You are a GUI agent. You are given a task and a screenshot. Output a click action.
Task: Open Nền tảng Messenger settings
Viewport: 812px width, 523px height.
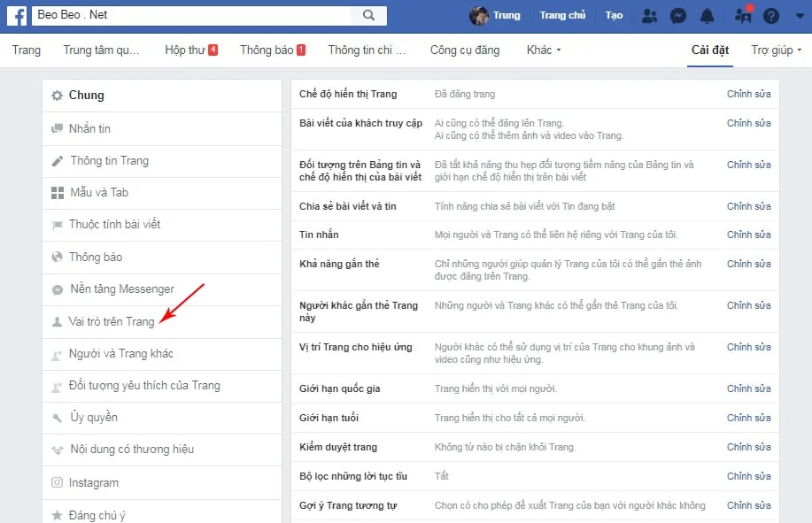pyautogui.click(x=120, y=289)
